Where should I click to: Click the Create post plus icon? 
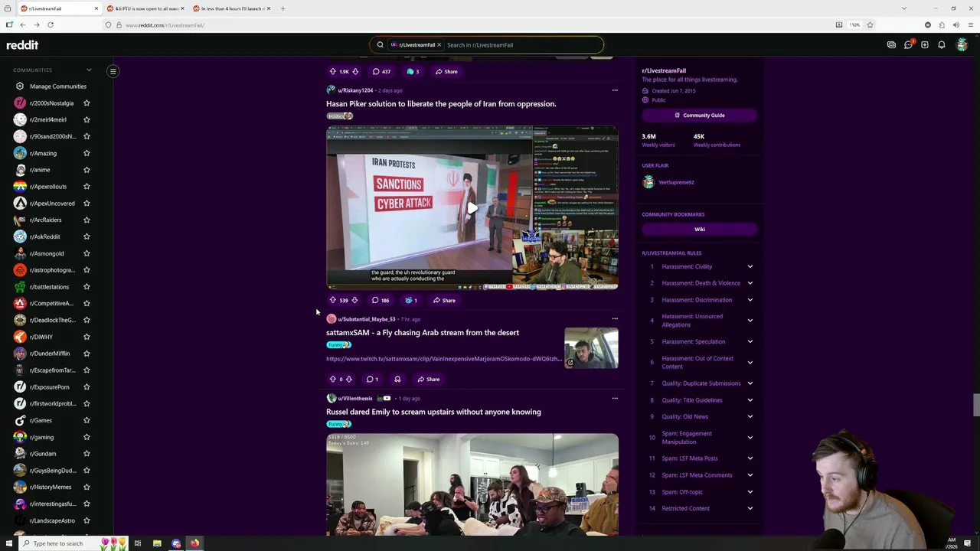(x=925, y=45)
